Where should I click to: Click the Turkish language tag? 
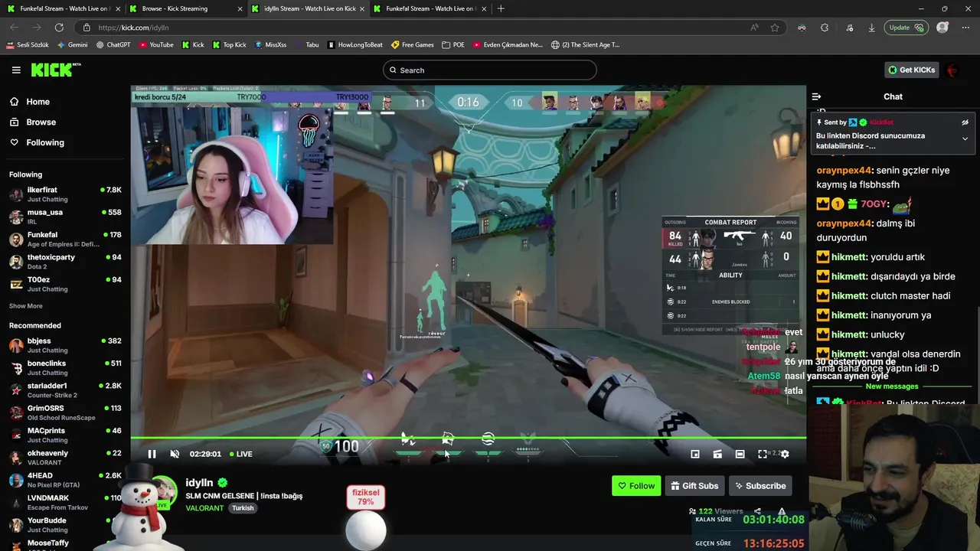click(x=243, y=508)
